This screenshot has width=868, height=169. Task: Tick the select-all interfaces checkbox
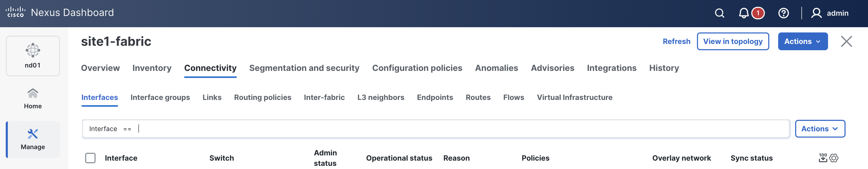click(90, 158)
